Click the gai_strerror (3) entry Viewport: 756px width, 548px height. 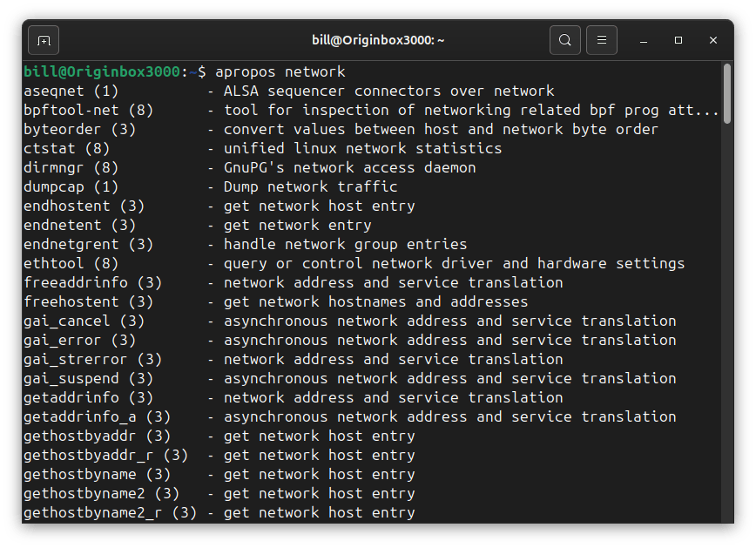point(93,359)
